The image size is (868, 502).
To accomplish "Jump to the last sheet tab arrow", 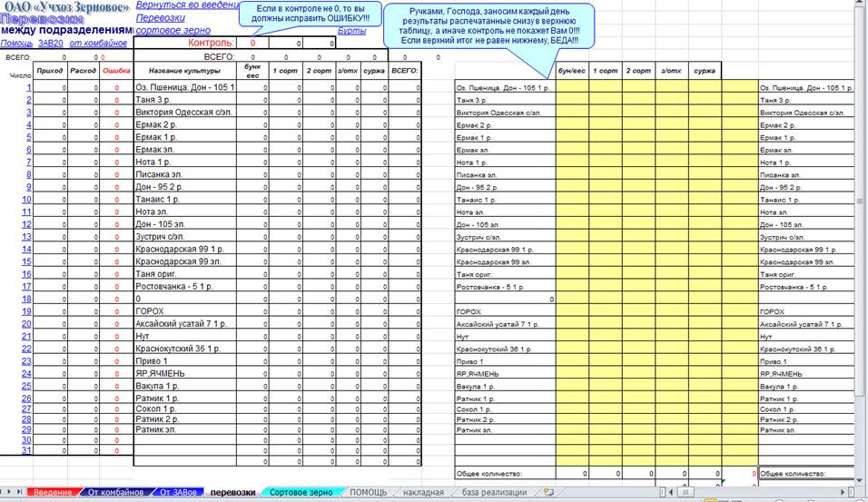I will click(x=19, y=491).
